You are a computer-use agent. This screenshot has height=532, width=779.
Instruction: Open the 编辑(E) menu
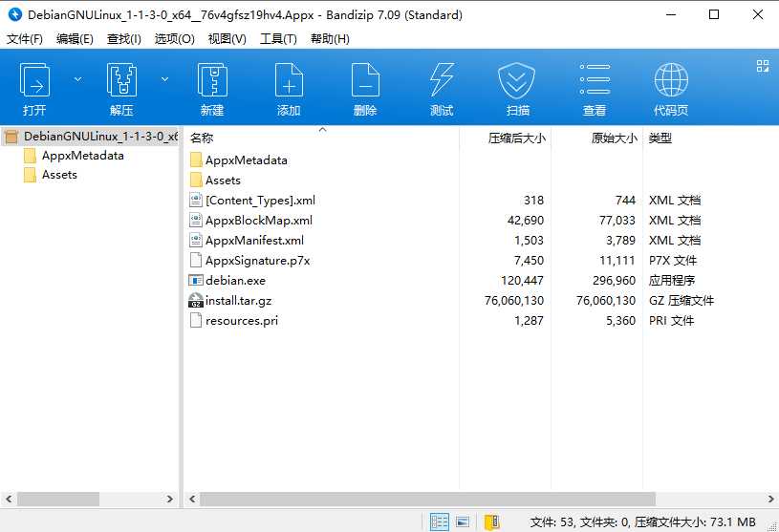coord(75,39)
